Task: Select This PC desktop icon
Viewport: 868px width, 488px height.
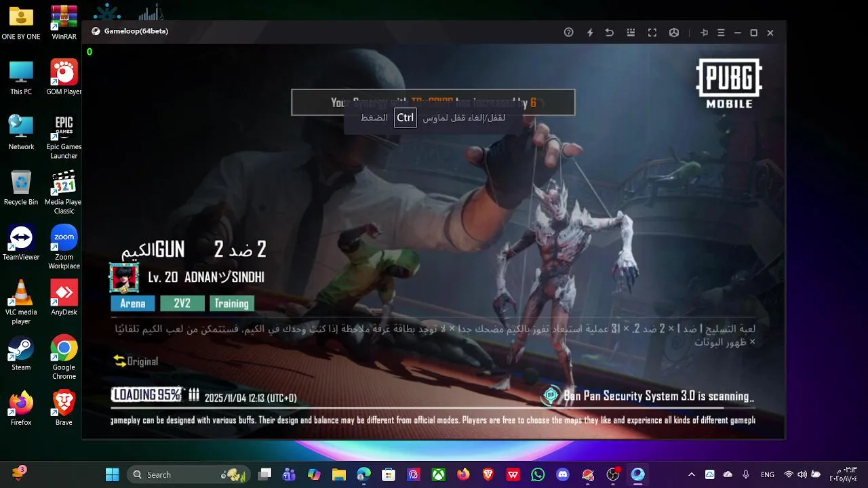Action: 21,78
